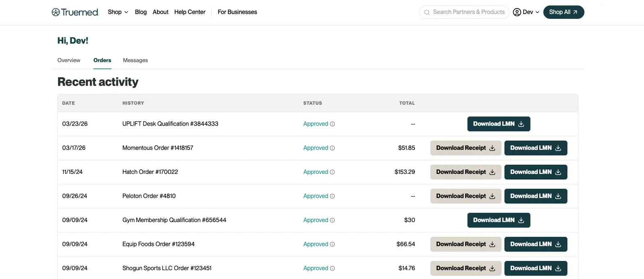Click the 'Hi, Dev!' greeting
This screenshot has width=644, height=279.
pos(73,41)
